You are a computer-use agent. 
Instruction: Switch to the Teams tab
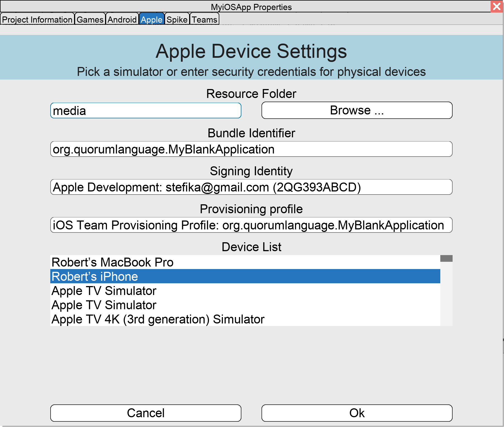(x=204, y=19)
